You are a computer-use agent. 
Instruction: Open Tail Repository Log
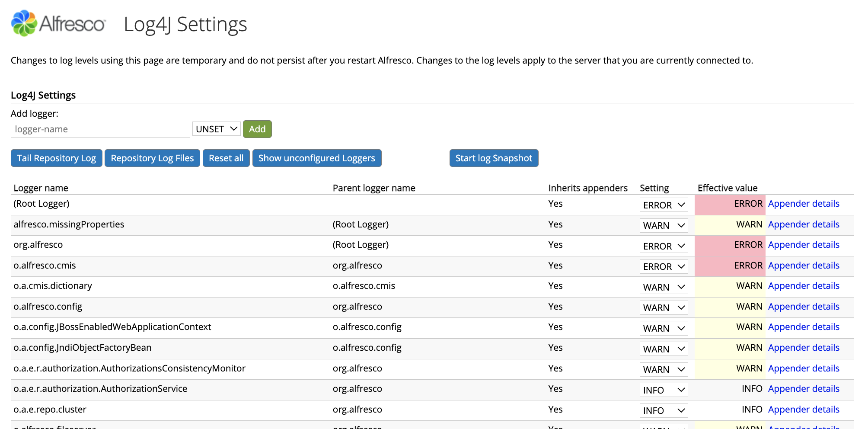57,158
